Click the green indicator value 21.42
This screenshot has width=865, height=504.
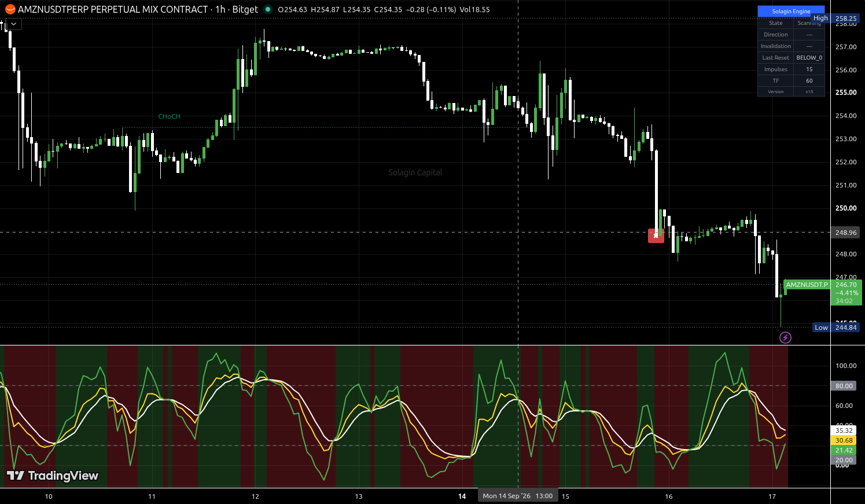[x=844, y=450]
